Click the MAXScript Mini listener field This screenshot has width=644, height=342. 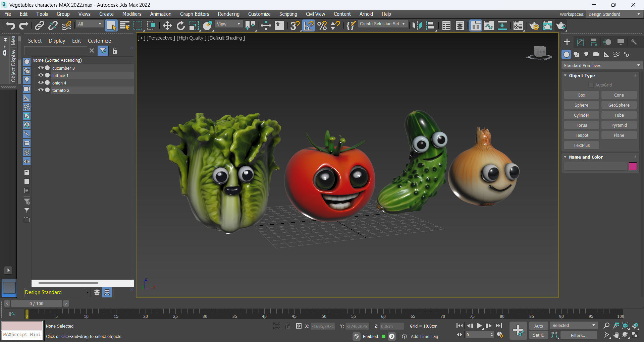tap(22, 335)
